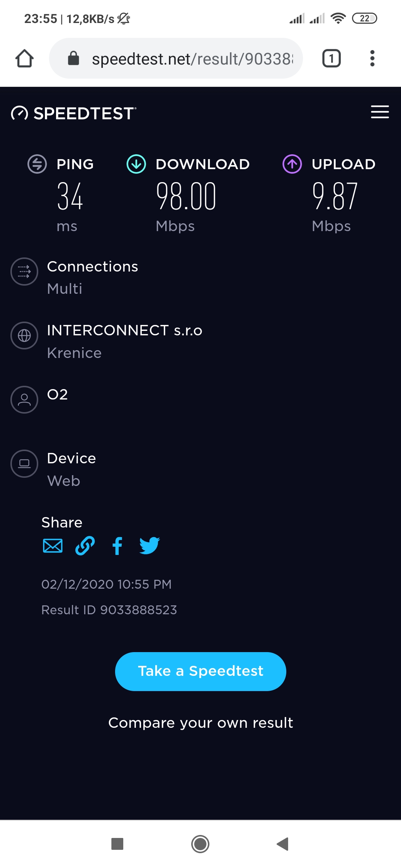401x868 pixels.
Task: Tap the Speedtest logo
Action: point(74,113)
